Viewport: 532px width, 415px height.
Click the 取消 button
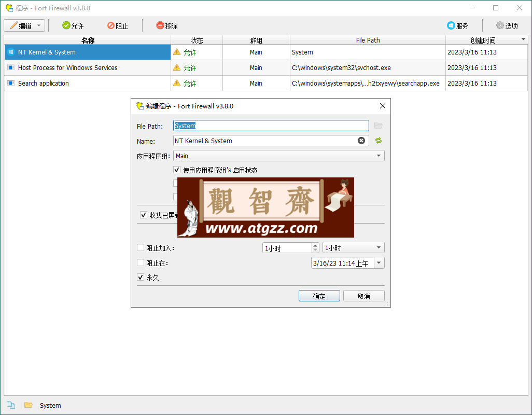coord(363,296)
